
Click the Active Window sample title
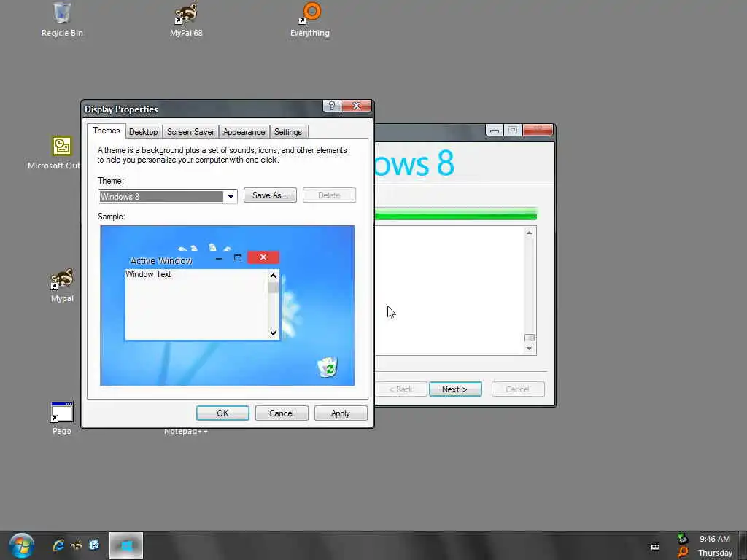pyautogui.click(x=161, y=261)
